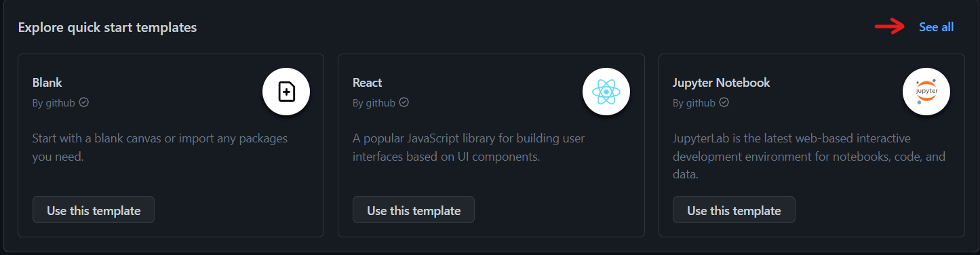Select the React template description text
980x255 pixels.
pyautogui.click(x=469, y=147)
